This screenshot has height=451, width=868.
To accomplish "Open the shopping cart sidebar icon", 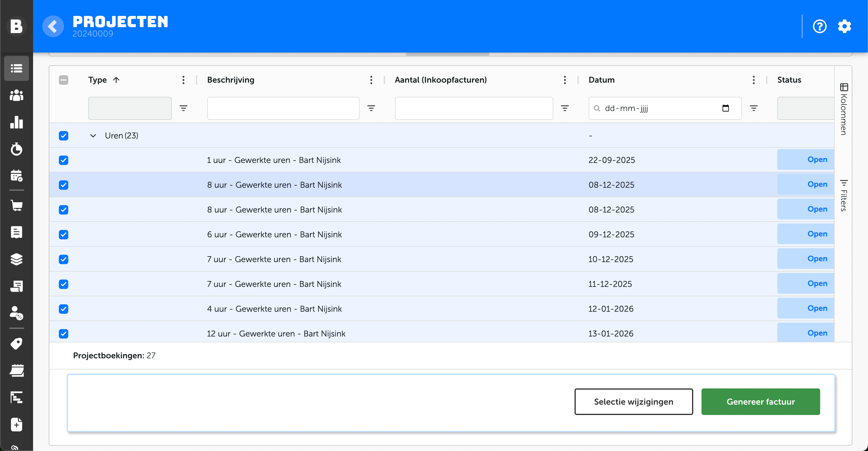I will pyautogui.click(x=16, y=205).
